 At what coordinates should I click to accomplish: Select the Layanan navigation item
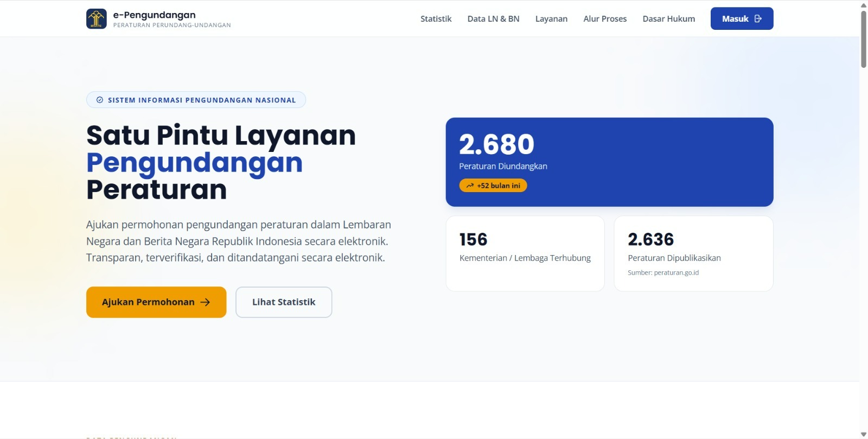pos(551,18)
